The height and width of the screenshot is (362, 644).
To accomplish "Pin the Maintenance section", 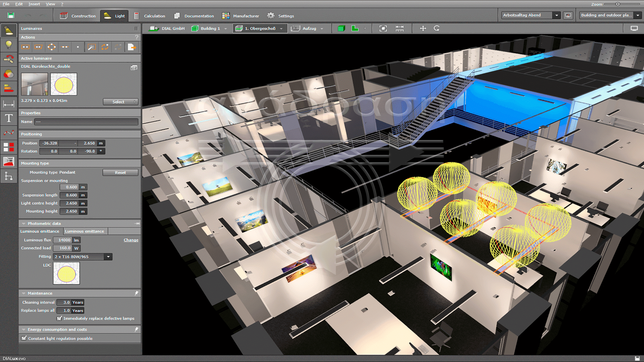I will 137,293.
